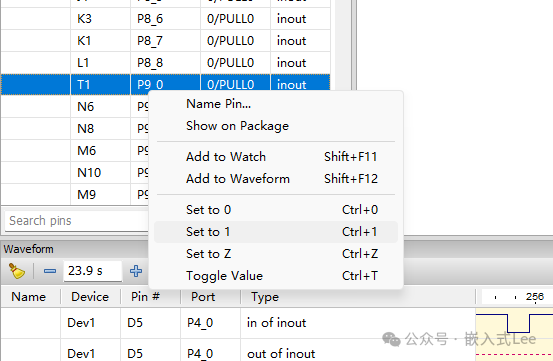The height and width of the screenshot is (361, 553).
Task: Click inout type cell in K3 row
Action: [x=300, y=19]
